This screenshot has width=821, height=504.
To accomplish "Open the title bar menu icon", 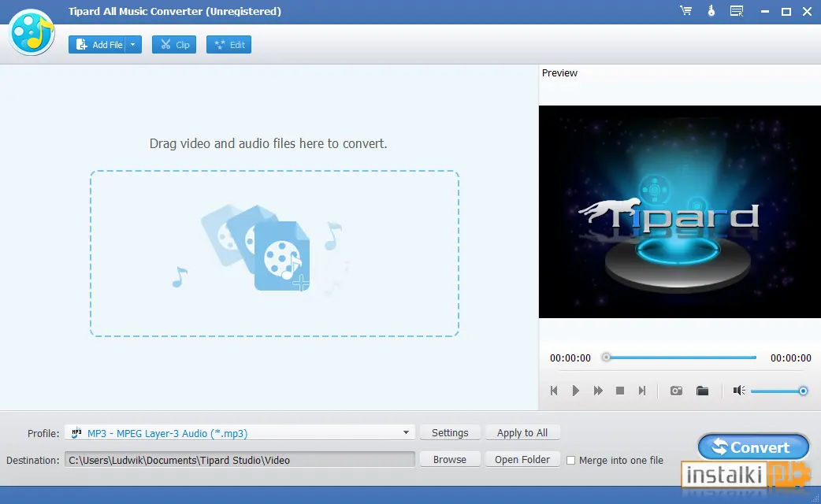I will click(x=737, y=10).
